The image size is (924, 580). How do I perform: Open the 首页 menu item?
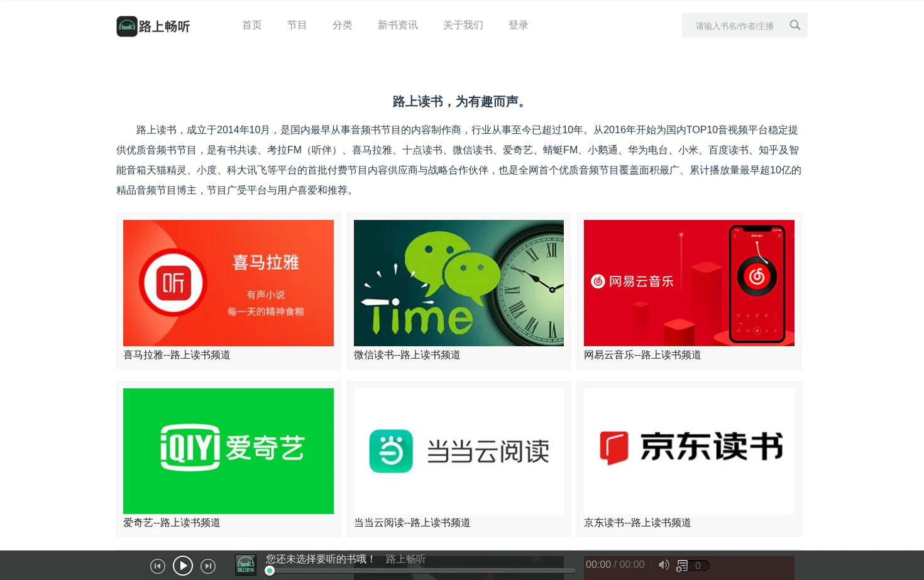click(252, 25)
